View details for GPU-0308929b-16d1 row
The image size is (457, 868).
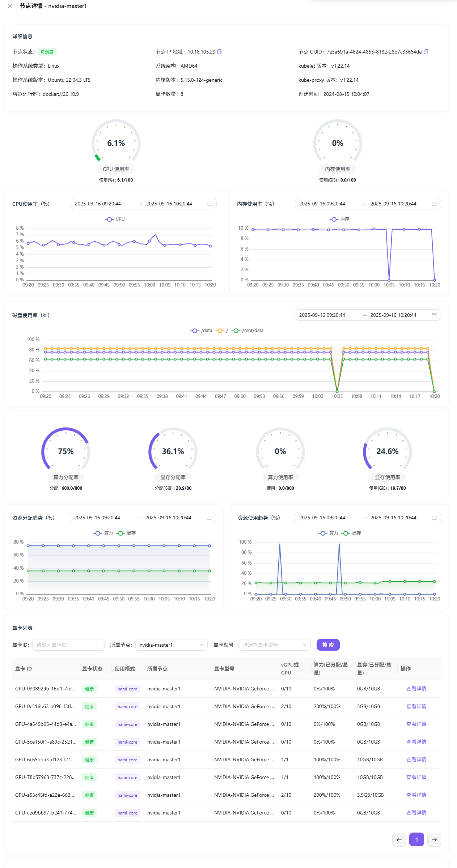pyautogui.click(x=416, y=689)
